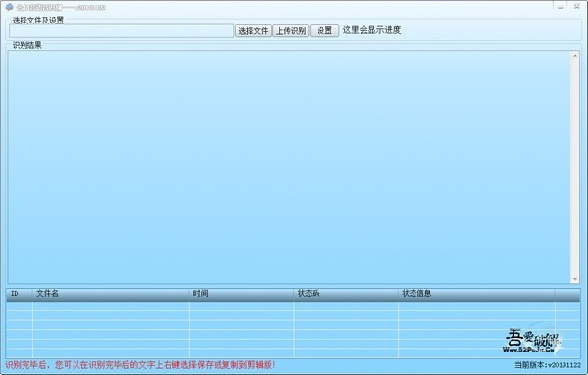This screenshot has width=588, height=375.
Task: Sort by the ID column header
Action: click(x=20, y=294)
